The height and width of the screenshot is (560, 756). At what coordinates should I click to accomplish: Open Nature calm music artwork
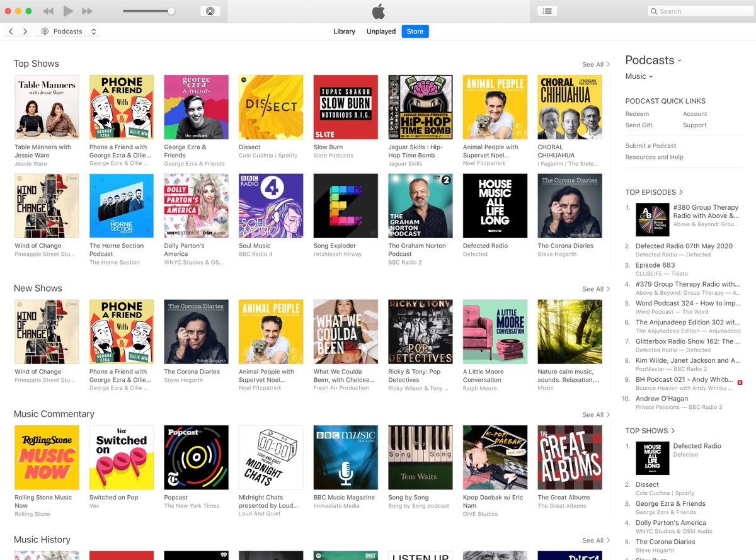pos(570,332)
